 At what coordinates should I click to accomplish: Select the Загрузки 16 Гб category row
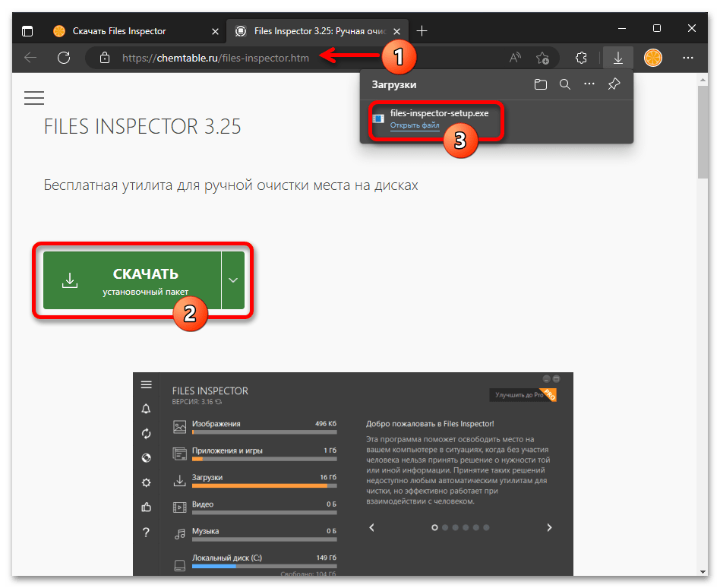point(255,479)
